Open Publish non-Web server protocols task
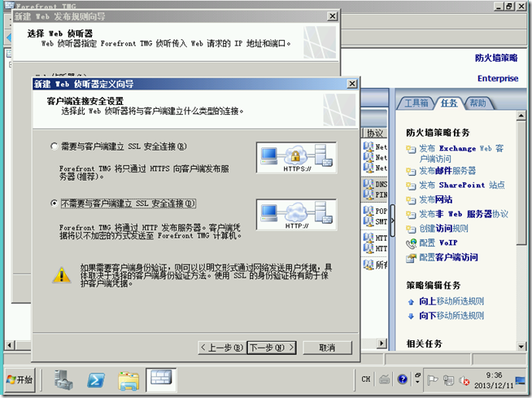The image size is (532, 398). coord(464,214)
